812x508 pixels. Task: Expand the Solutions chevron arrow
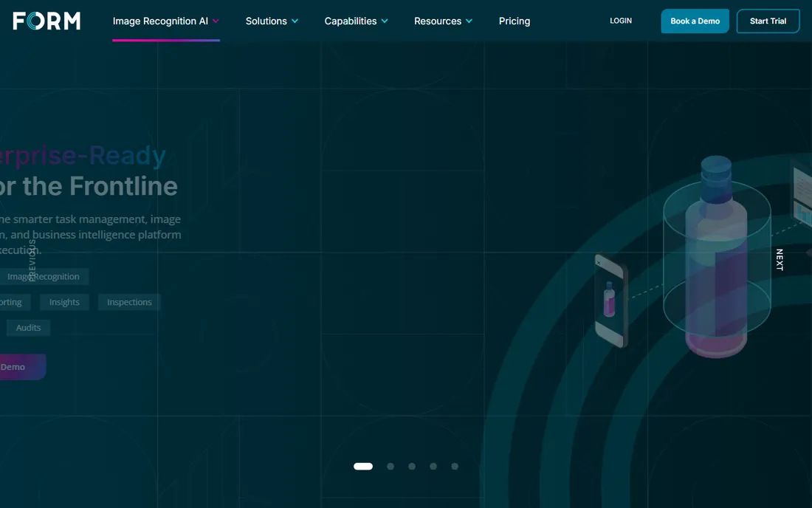point(295,21)
